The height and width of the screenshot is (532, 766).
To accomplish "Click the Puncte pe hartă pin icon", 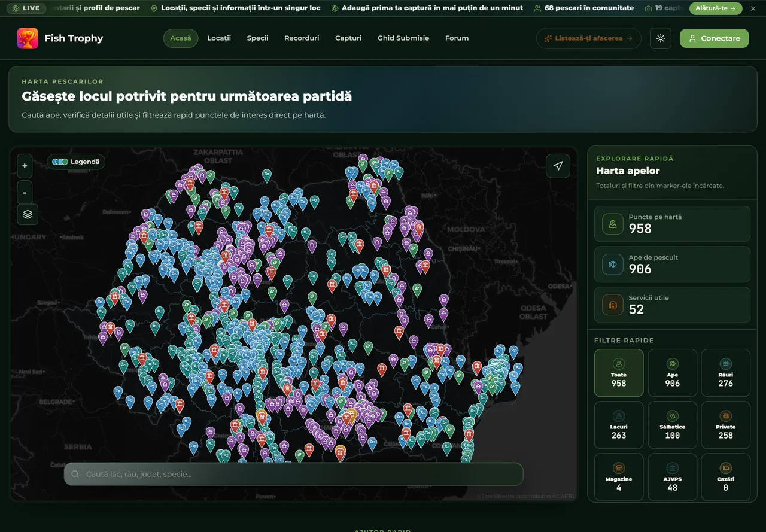I will [x=613, y=224].
